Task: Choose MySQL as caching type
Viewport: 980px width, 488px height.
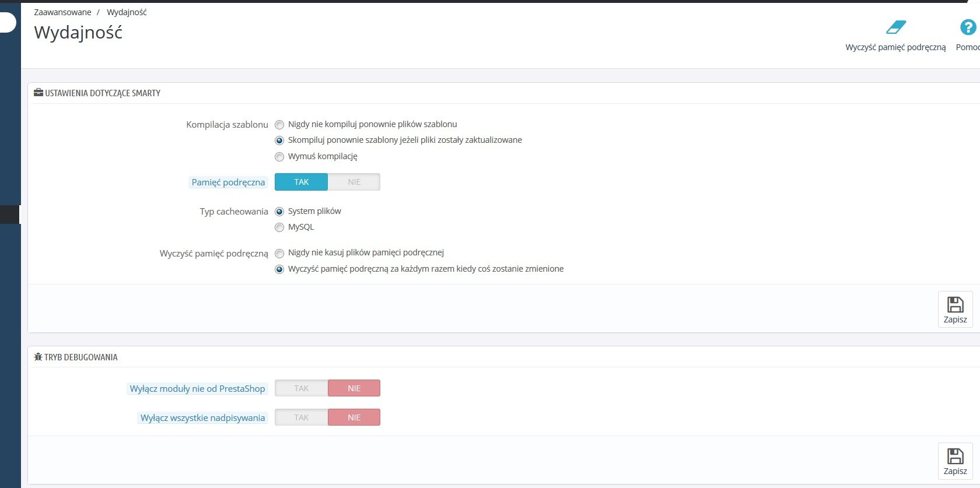Action: coord(279,227)
